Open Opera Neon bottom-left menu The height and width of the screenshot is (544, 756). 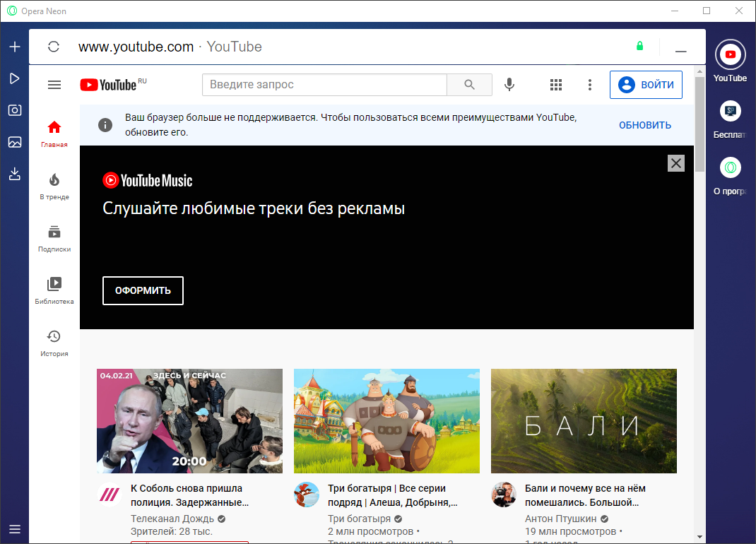tap(15, 529)
